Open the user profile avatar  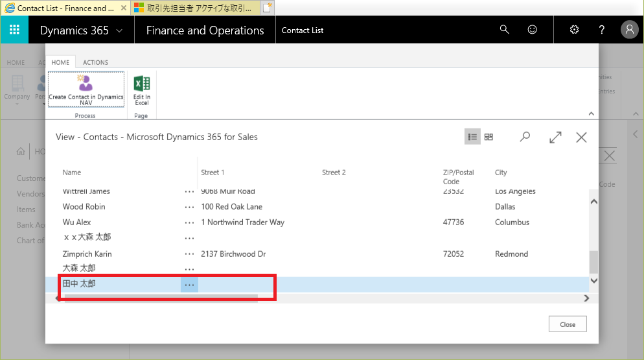(x=629, y=30)
